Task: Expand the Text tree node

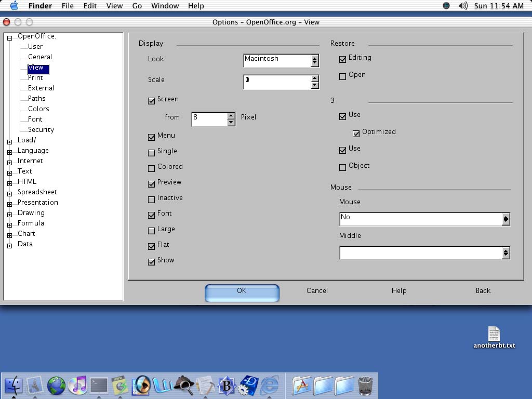Action: pyautogui.click(x=9, y=173)
